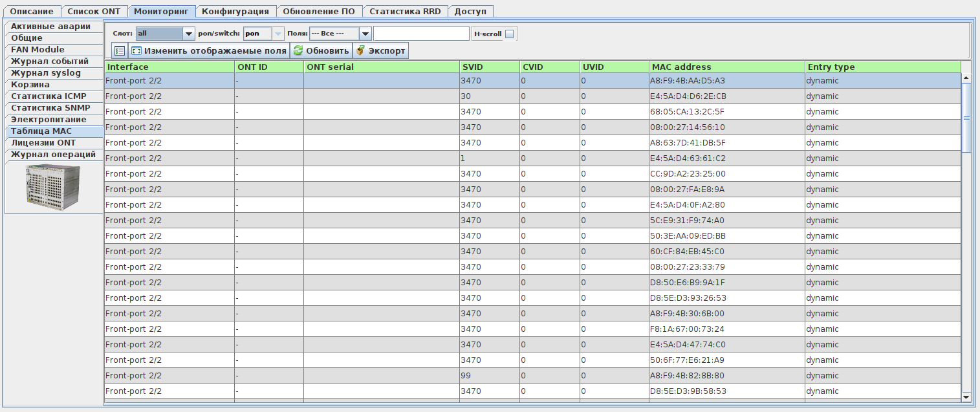
Task: Open the Доступ tab
Action: pyautogui.click(x=470, y=11)
